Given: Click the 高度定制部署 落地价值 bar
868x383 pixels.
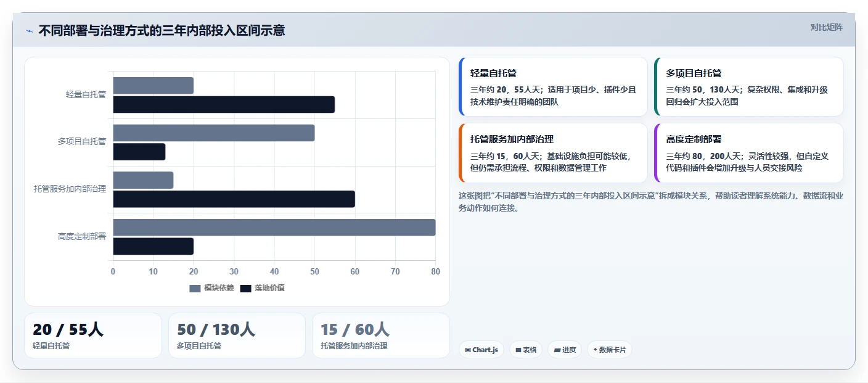Looking at the screenshot, I should coord(154,246).
